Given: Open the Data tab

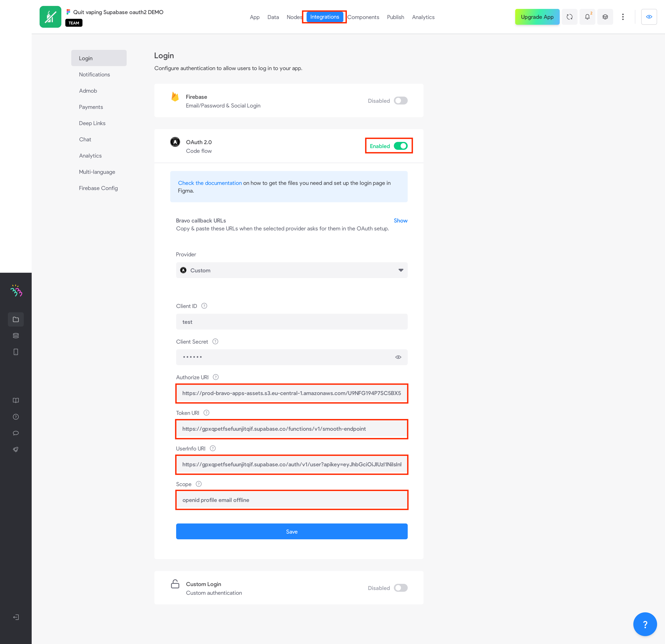Looking at the screenshot, I should [273, 17].
